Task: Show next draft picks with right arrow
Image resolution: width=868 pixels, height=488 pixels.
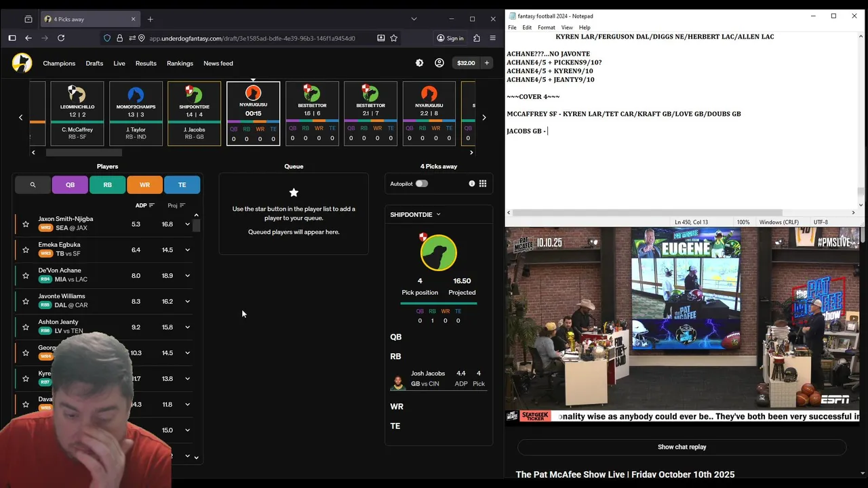Action: coord(484,117)
